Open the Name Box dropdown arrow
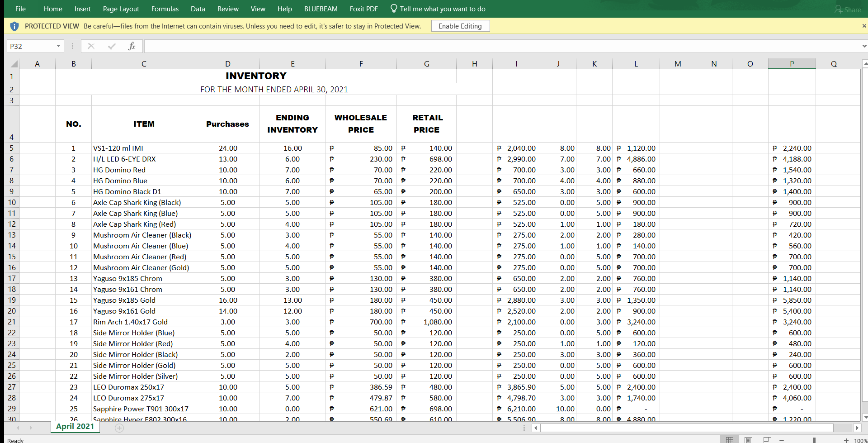The image size is (868, 443). click(x=58, y=46)
